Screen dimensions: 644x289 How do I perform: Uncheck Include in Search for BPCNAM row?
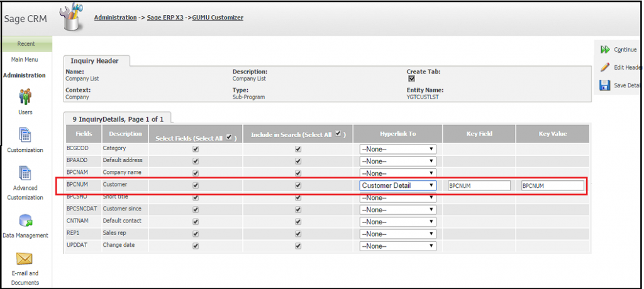click(x=298, y=173)
